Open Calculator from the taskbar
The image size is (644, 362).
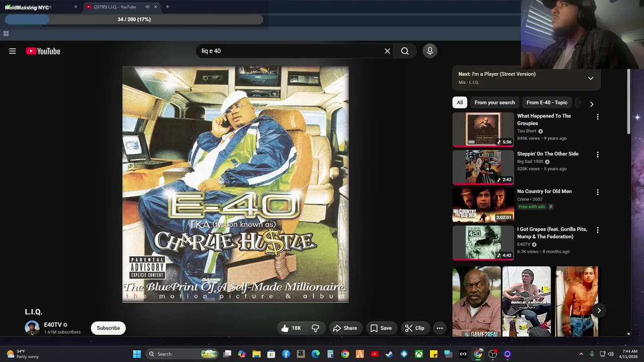click(x=331, y=354)
